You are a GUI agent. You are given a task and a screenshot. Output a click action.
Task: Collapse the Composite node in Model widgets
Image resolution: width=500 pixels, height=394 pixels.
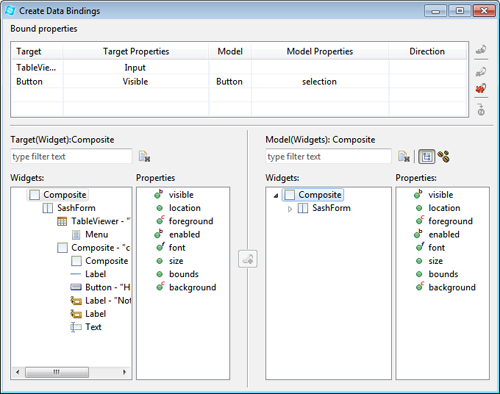pyautogui.click(x=276, y=195)
